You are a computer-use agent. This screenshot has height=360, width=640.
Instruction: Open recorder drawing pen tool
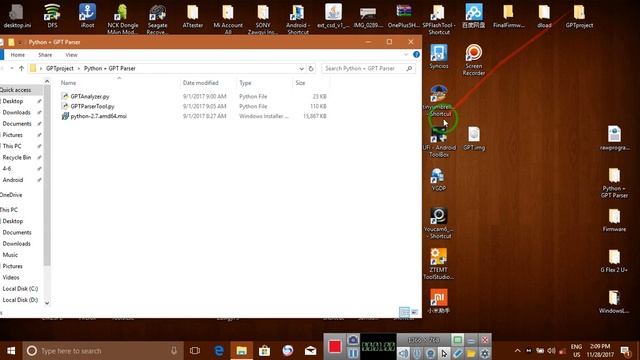click(458, 353)
